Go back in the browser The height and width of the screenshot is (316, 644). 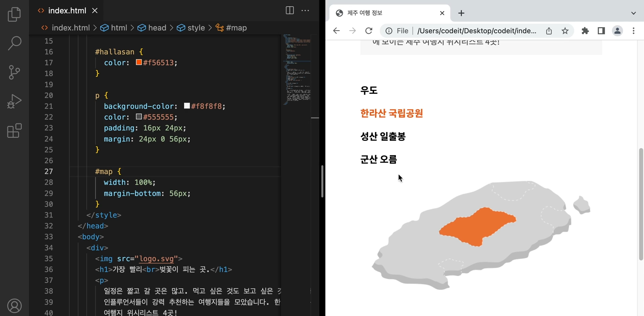[336, 31]
